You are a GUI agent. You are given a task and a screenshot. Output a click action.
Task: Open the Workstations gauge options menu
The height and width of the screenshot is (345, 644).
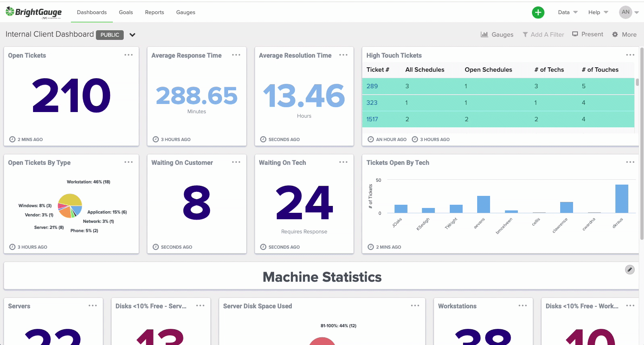coord(523,306)
